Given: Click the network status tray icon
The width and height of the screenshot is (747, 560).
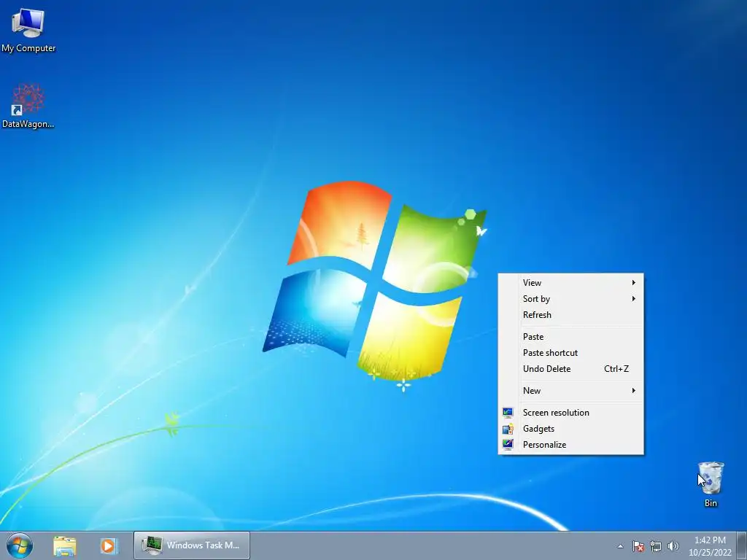Looking at the screenshot, I should click(656, 546).
